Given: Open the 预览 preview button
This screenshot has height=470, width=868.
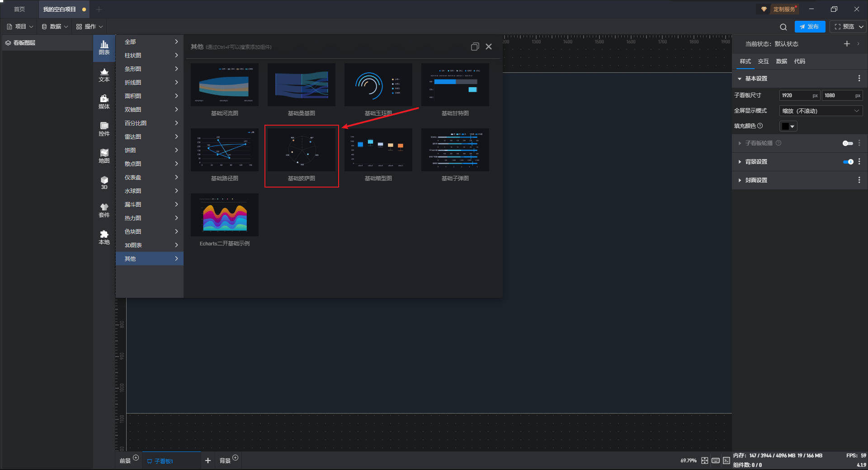Looking at the screenshot, I should point(844,27).
